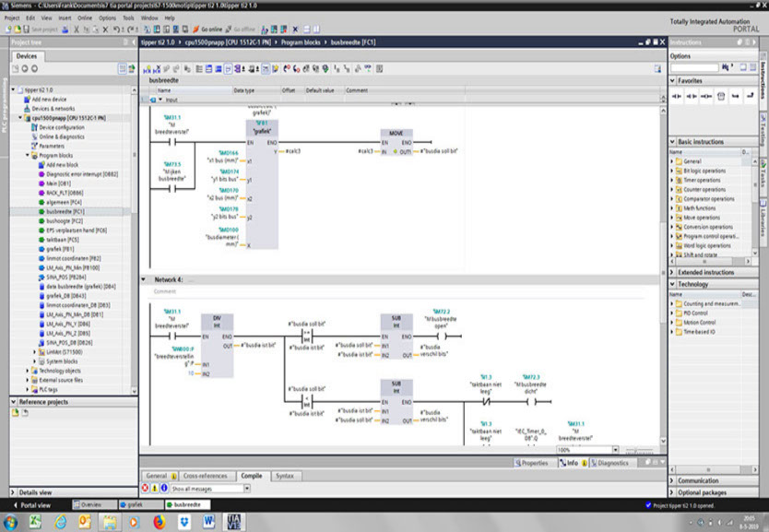Select the Math functions folder

699,207
